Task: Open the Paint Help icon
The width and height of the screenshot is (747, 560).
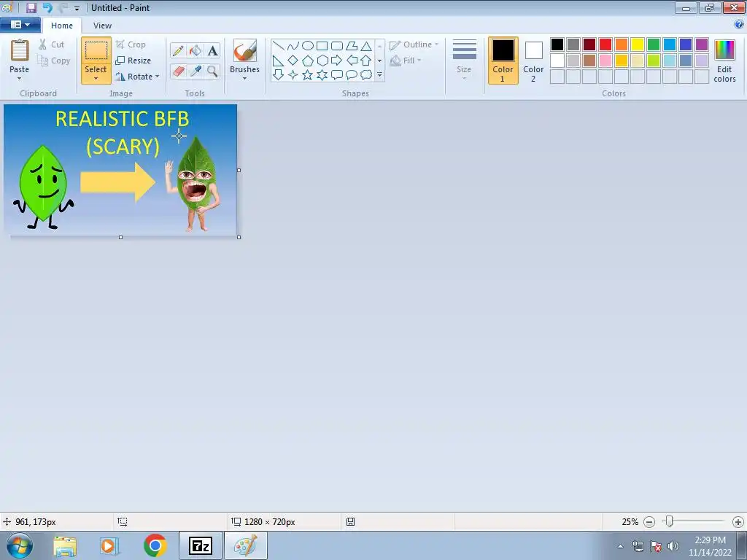Action: (x=739, y=24)
